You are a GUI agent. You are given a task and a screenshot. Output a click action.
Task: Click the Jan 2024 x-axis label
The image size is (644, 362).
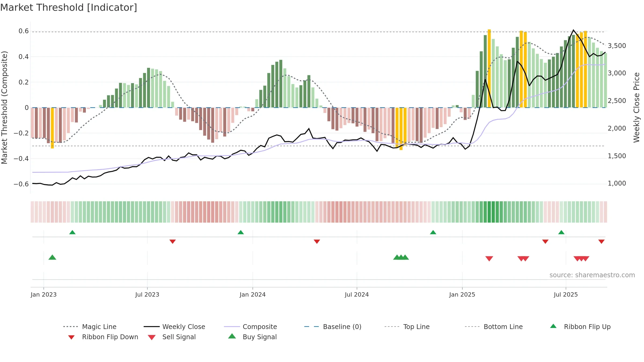pyautogui.click(x=253, y=294)
